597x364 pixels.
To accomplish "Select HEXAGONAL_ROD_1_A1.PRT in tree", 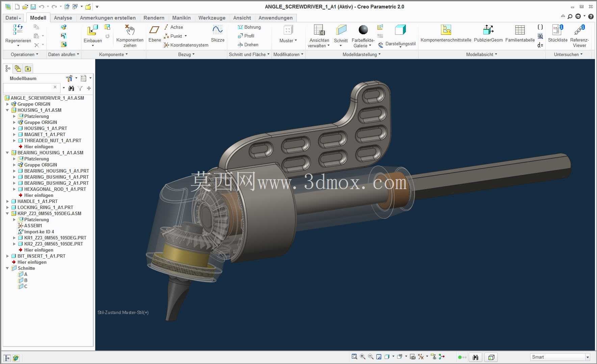I will [x=52, y=189].
